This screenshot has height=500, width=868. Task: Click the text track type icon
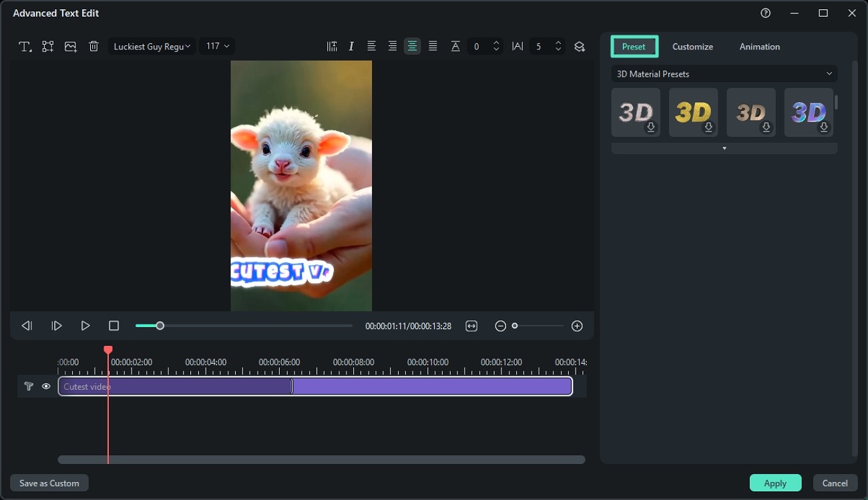[29, 387]
